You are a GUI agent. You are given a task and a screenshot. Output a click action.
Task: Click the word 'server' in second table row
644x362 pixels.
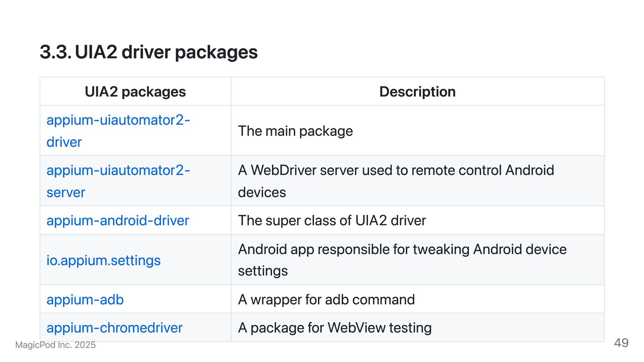65,192
